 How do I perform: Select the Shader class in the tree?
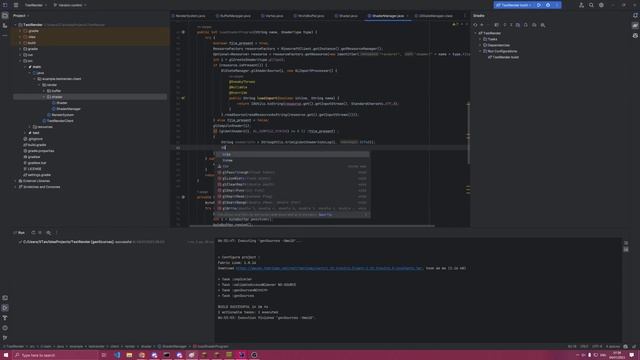click(60, 103)
